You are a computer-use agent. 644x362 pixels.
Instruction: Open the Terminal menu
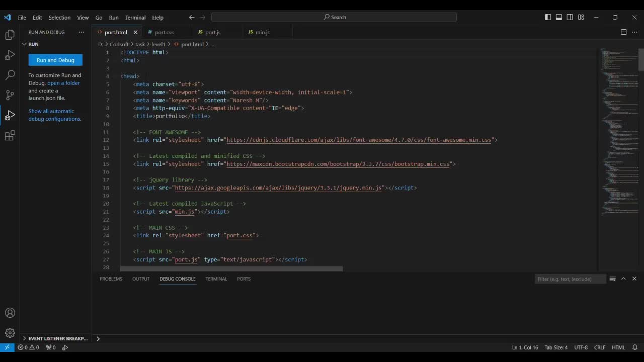135,18
